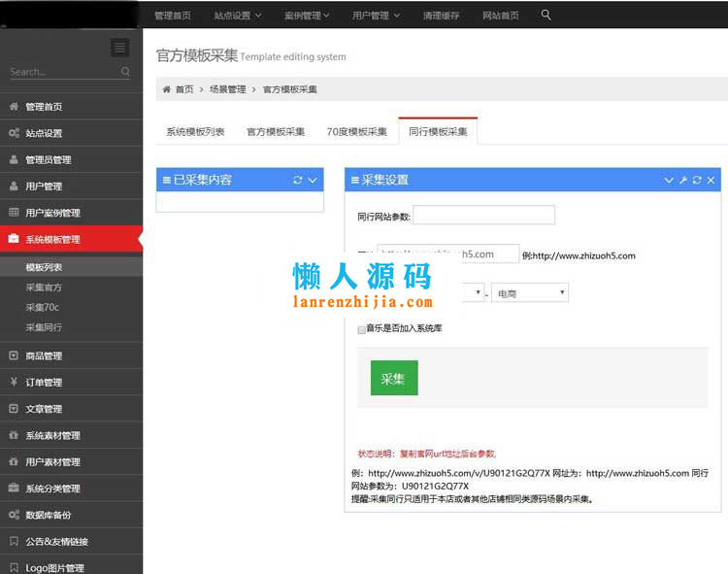The height and width of the screenshot is (574, 728).
Task: Toggle the 音乐是否加入系统库 checkbox
Action: [x=362, y=329]
